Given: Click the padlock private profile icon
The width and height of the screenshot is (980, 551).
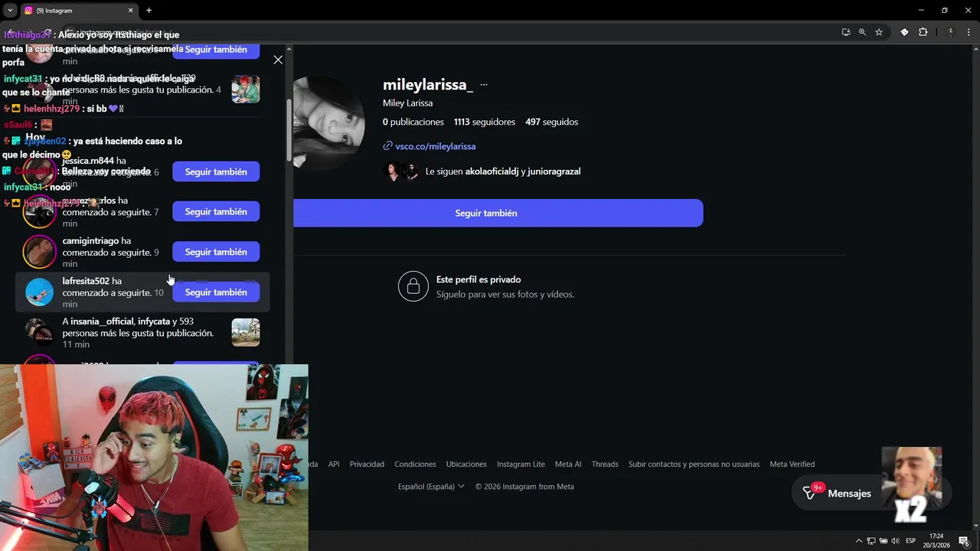Looking at the screenshot, I should click(x=413, y=286).
